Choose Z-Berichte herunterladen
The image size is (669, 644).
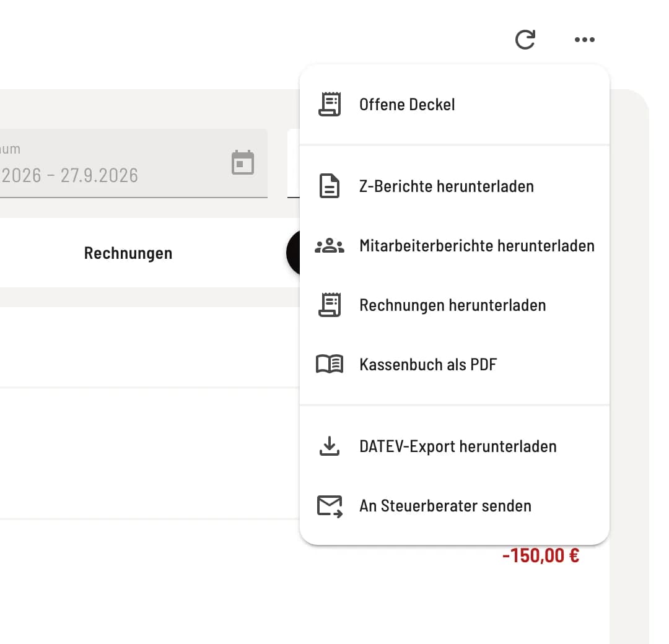(x=455, y=186)
